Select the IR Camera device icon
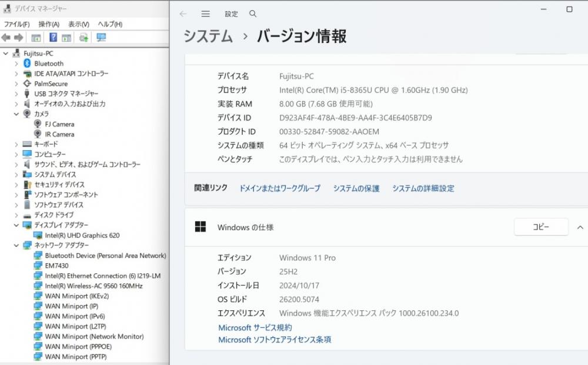This screenshot has width=588, height=365. point(38,134)
